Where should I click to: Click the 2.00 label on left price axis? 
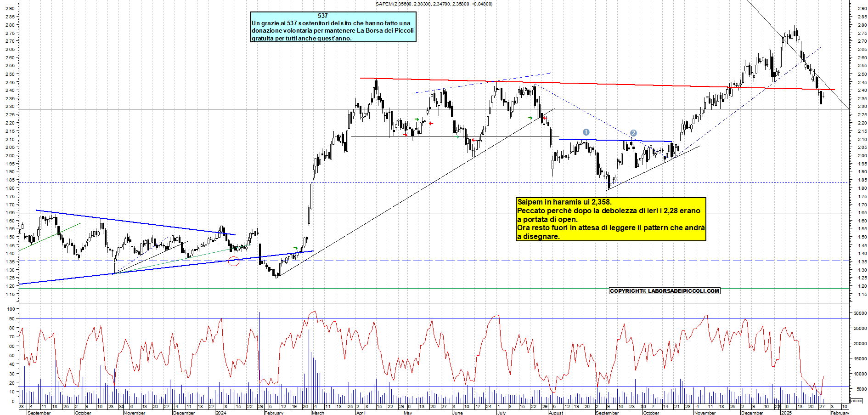(10, 155)
